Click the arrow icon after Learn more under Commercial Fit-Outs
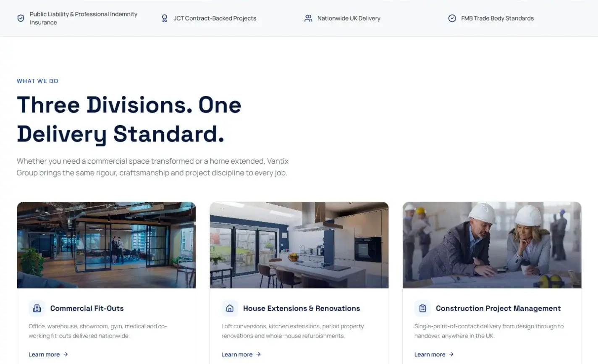598x364 pixels. 66,354
